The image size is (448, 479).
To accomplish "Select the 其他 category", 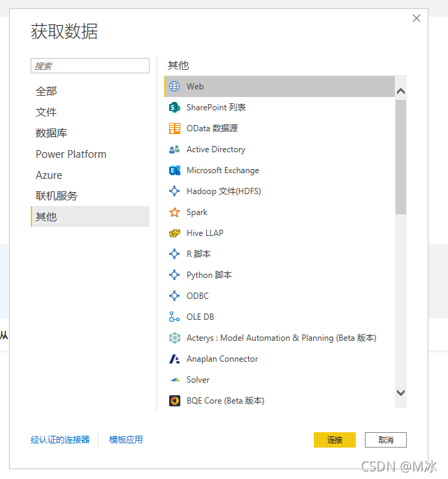I will point(90,216).
